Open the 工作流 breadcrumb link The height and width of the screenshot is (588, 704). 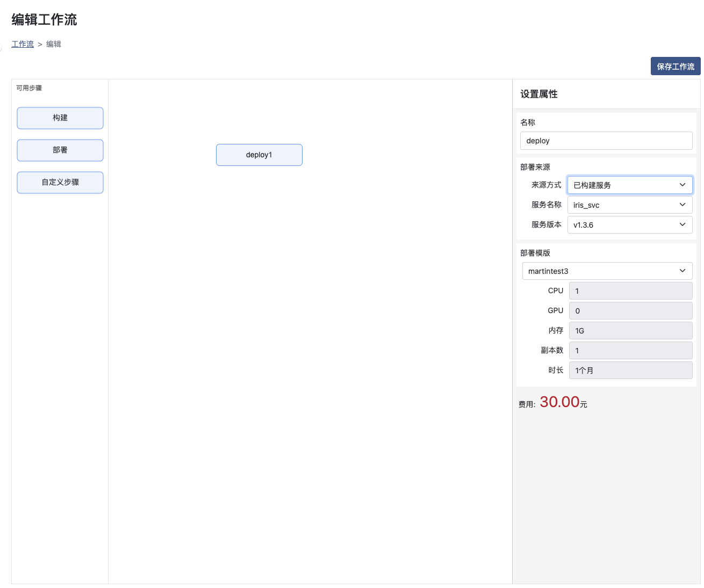point(23,44)
